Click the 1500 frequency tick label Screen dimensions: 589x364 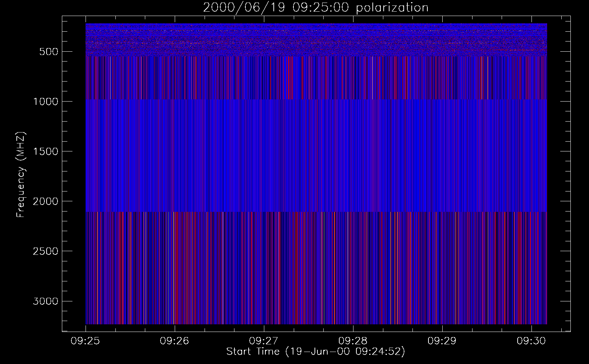click(x=46, y=151)
